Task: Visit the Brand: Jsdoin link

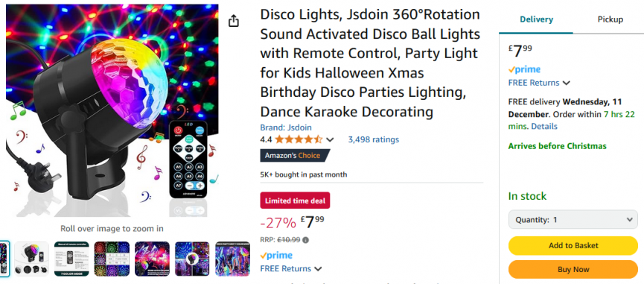Action: pos(285,127)
